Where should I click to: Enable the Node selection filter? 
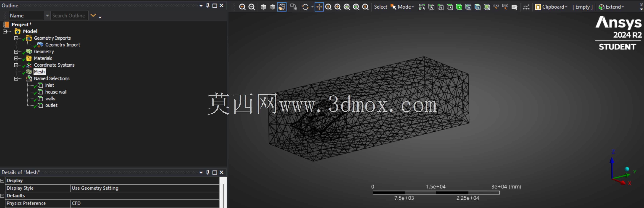[x=468, y=7]
